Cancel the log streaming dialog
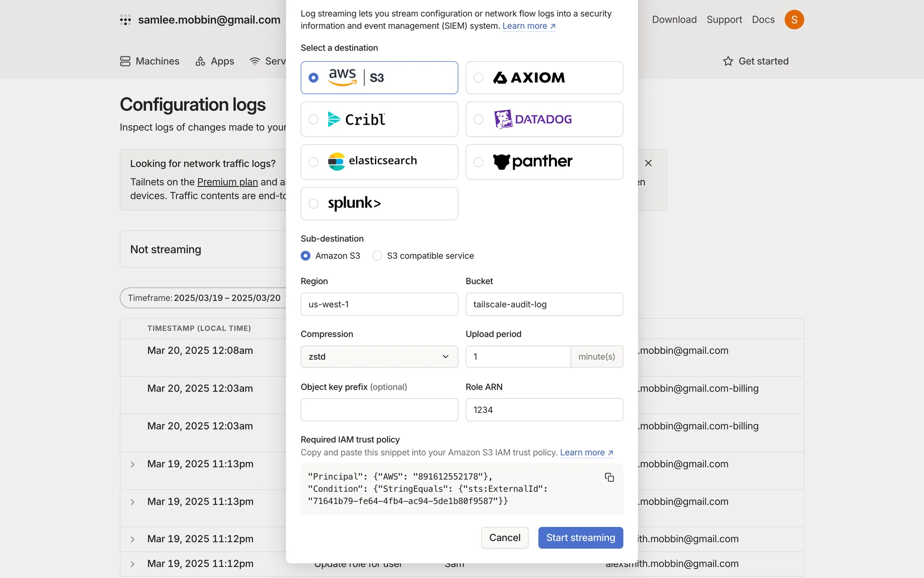924x578 pixels. coord(504,538)
